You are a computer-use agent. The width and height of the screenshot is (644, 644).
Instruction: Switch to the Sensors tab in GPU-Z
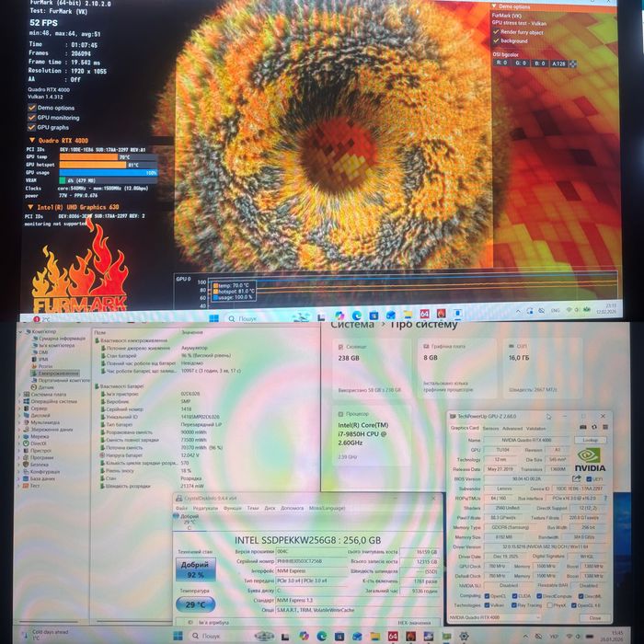coord(490,428)
